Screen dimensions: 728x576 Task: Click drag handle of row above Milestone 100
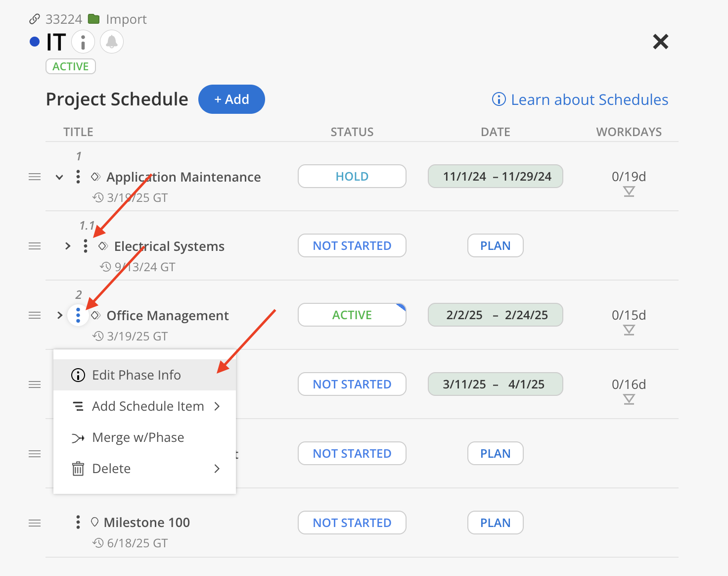click(x=35, y=454)
